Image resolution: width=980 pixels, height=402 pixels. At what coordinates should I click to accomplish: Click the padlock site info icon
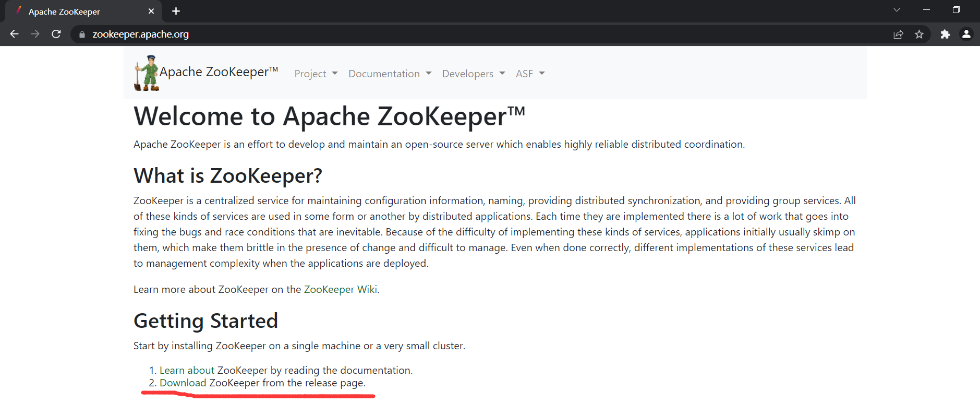click(82, 34)
